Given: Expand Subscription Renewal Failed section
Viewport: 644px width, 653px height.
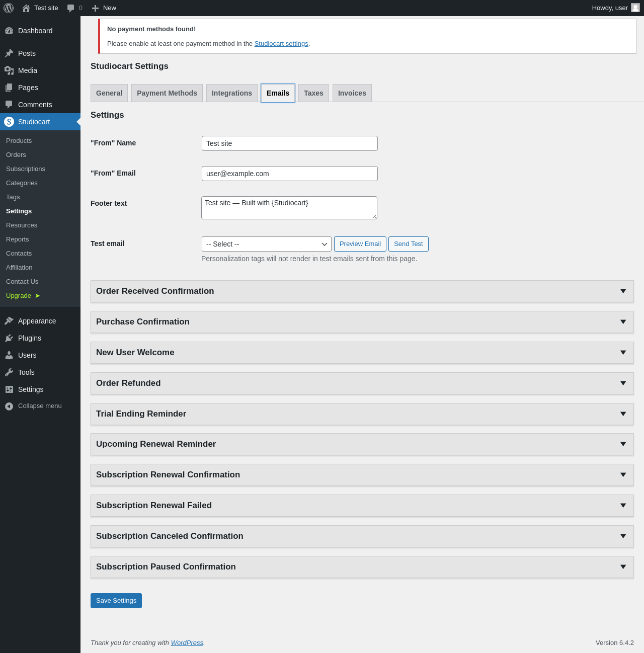Looking at the screenshot, I should point(362,506).
